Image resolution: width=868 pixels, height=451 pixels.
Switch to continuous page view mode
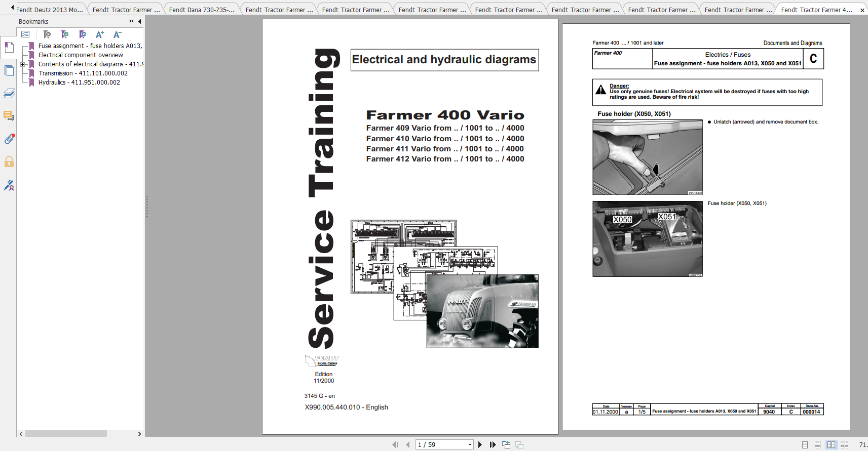tap(817, 445)
